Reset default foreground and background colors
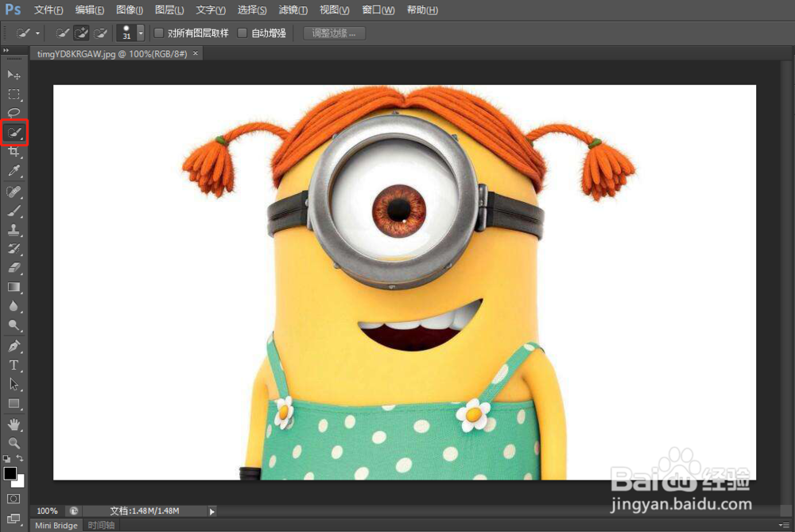 (x=6, y=459)
